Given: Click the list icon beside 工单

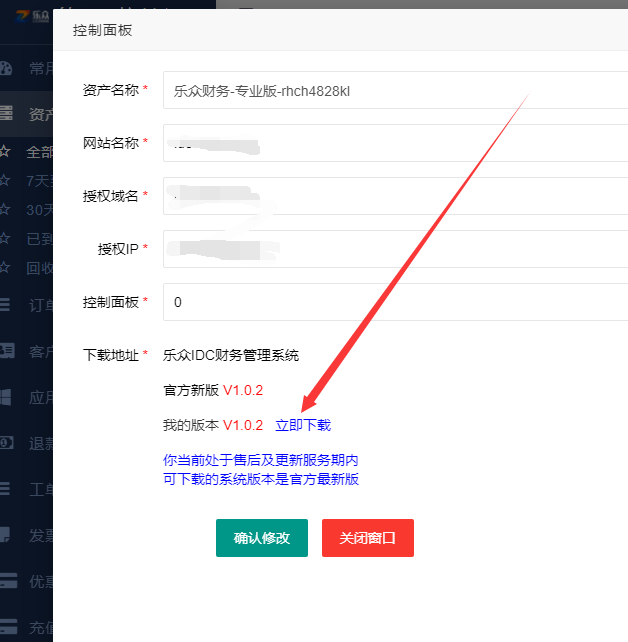Looking at the screenshot, I should pyautogui.click(x=5, y=489).
